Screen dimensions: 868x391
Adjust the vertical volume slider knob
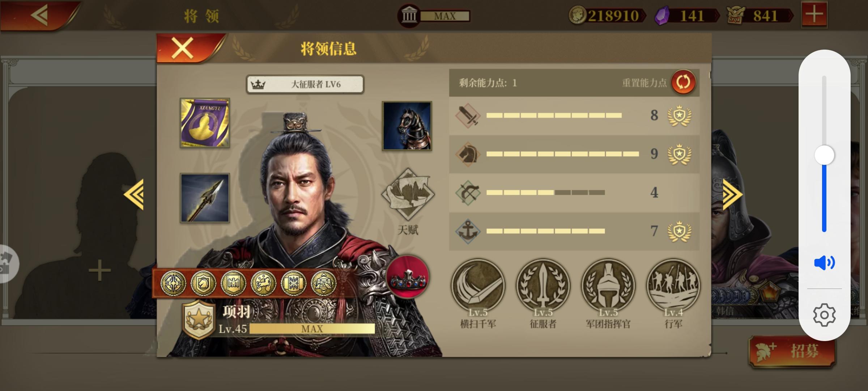point(824,155)
